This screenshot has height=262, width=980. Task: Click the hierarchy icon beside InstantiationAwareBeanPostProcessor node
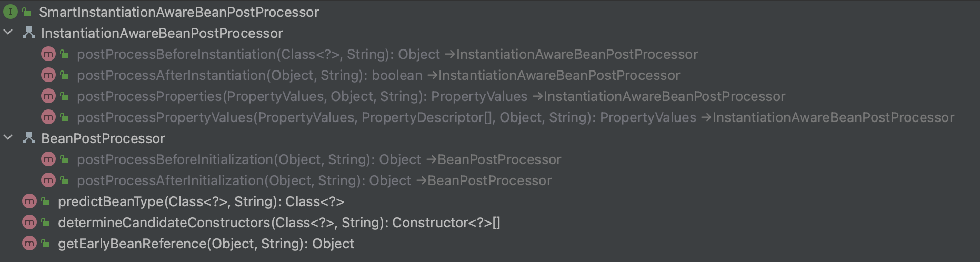29,33
